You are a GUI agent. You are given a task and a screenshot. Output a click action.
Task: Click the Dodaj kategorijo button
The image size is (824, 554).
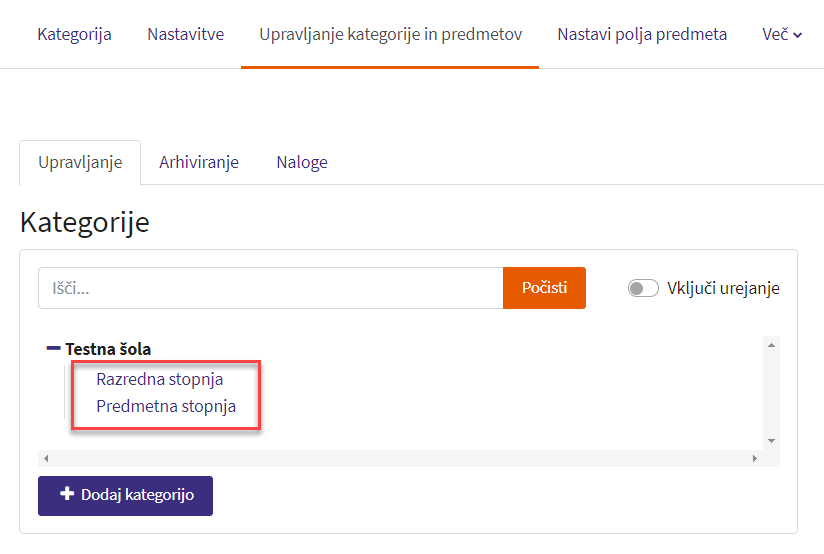tap(125, 495)
